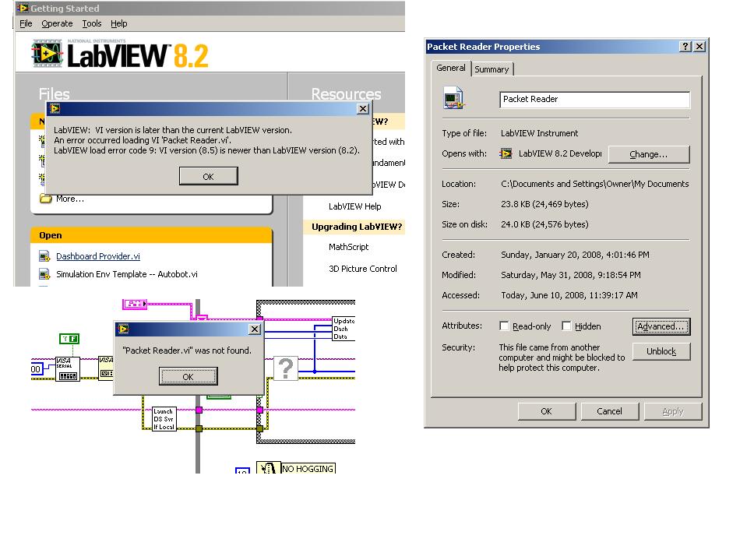Click the folder icon next to More...

pos(46,199)
